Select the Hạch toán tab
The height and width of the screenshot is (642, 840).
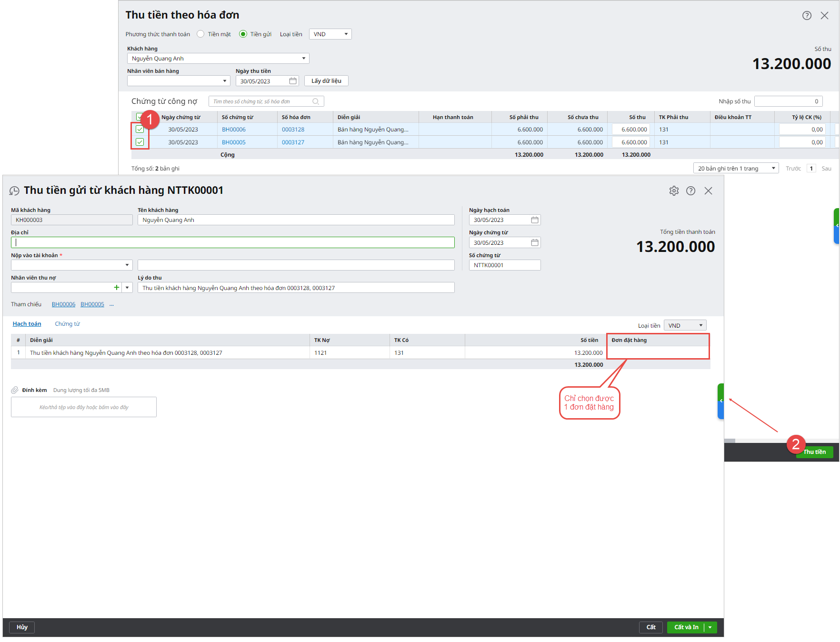pyautogui.click(x=27, y=324)
